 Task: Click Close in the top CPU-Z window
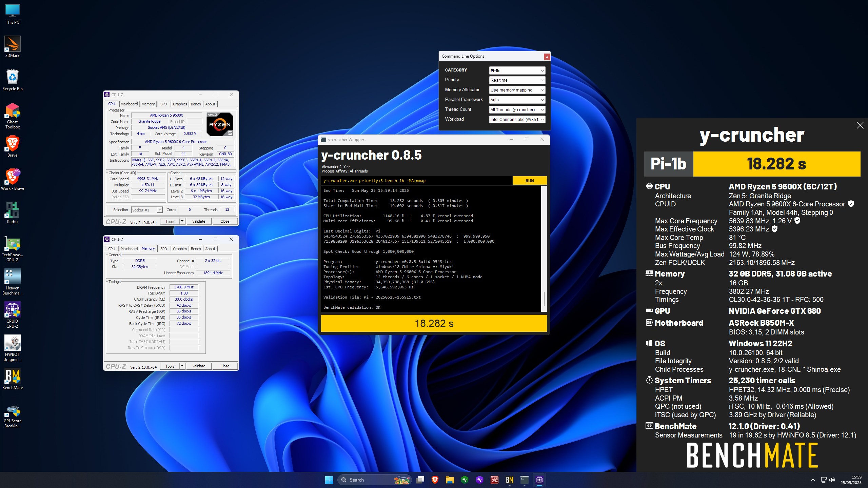225,221
